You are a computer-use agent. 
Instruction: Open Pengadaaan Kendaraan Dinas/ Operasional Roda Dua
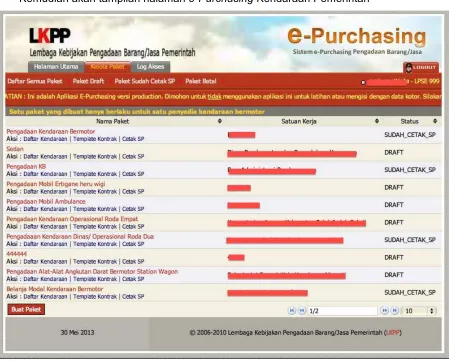coord(80,236)
